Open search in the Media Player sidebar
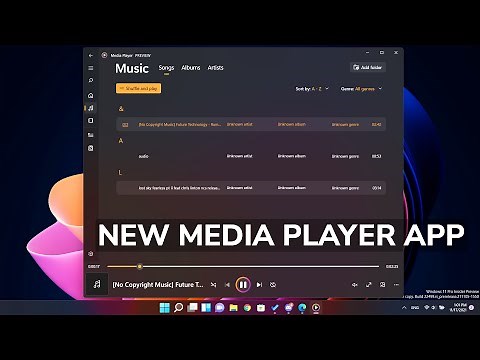The width and height of the screenshot is (480, 360). click(x=91, y=80)
